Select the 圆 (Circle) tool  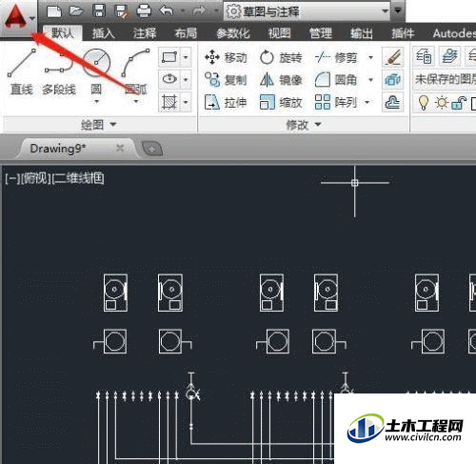click(96, 72)
